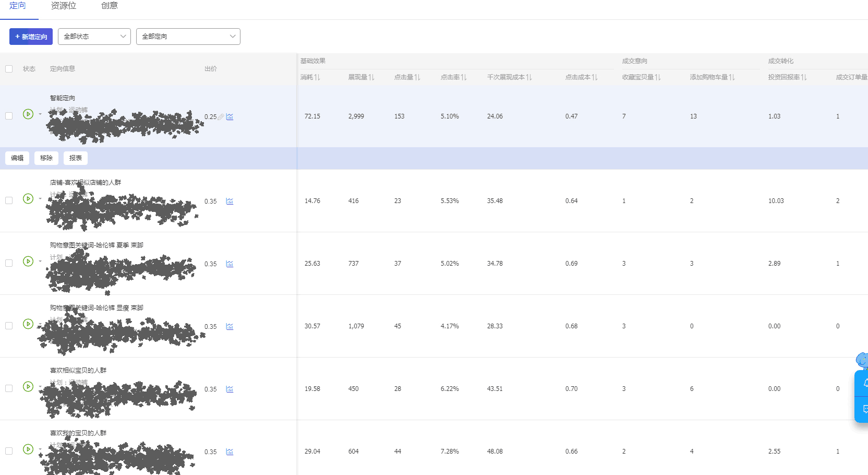Expand status arrow beside 店铺-喜欢相似店铺的人群 play icon
Screen dimensions: 868x475
[40, 199]
